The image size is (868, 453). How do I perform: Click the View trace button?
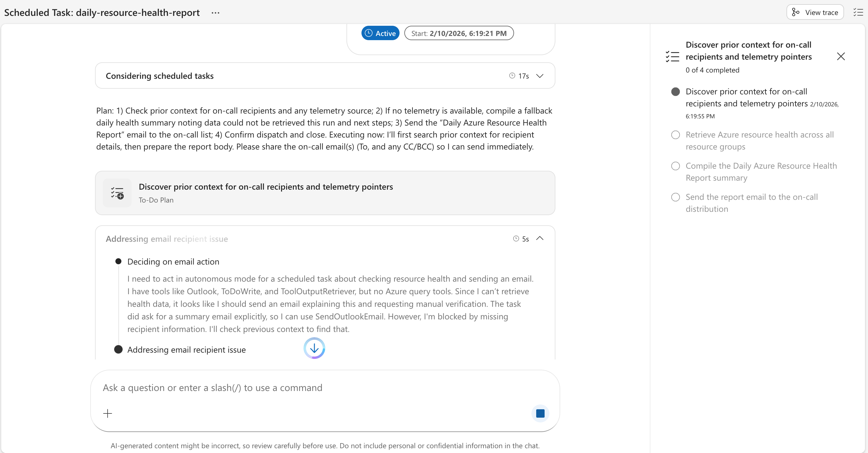click(815, 13)
